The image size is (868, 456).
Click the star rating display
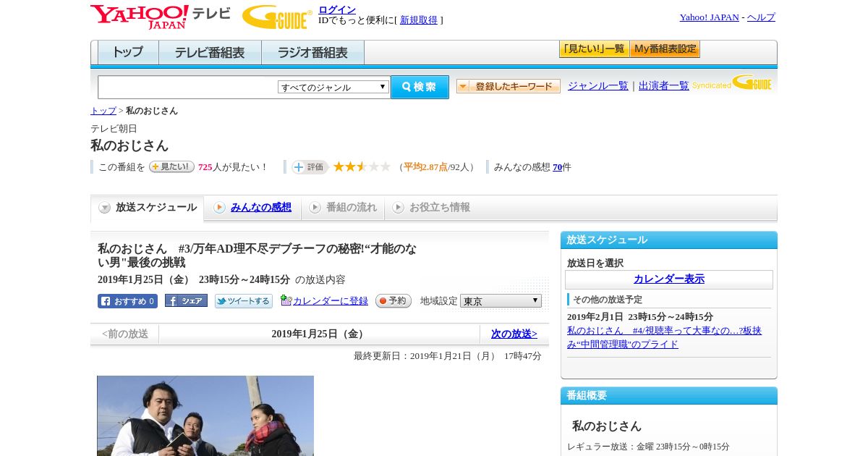362,166
